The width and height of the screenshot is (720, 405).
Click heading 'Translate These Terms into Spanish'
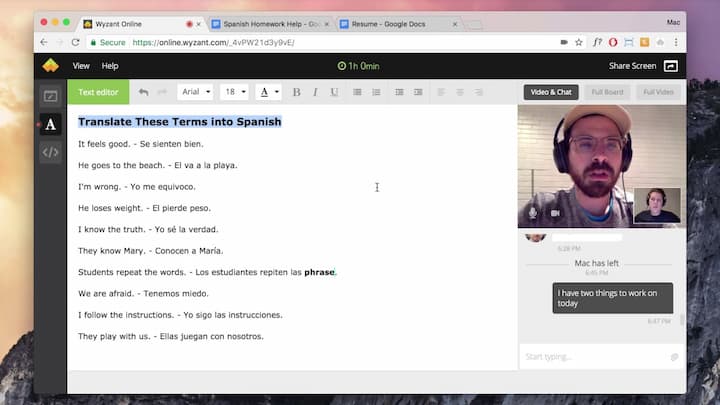(180, 122)
